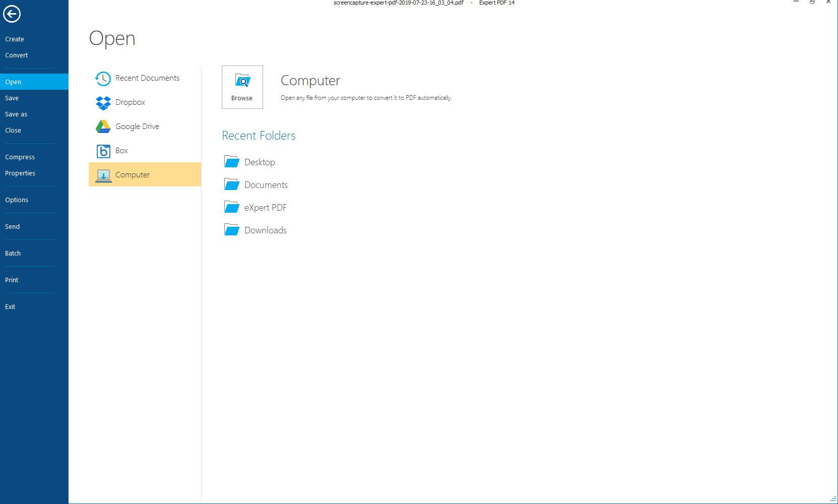Select the Dropbox label
The width and height of the screenshot is (838, 504).
(130, 102)
